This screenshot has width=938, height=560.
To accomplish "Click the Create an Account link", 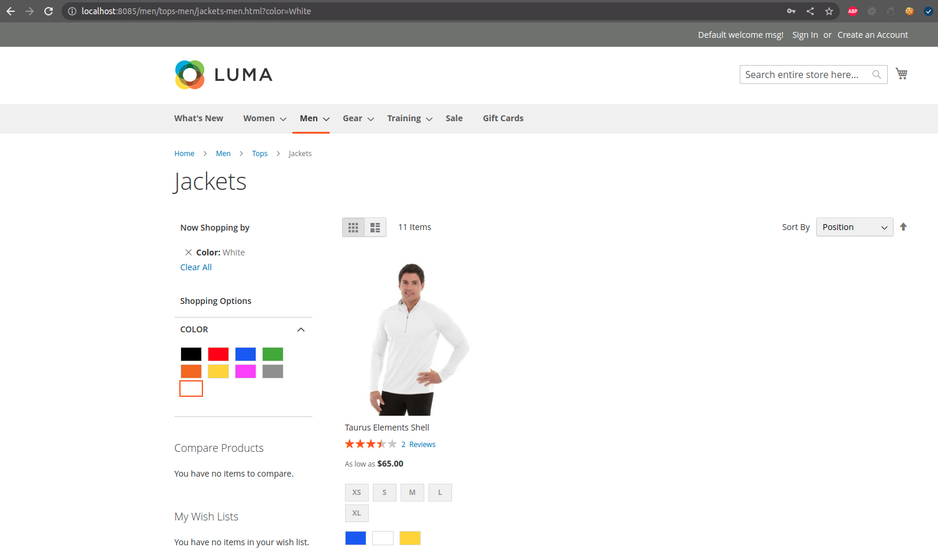I will [872, 35].
